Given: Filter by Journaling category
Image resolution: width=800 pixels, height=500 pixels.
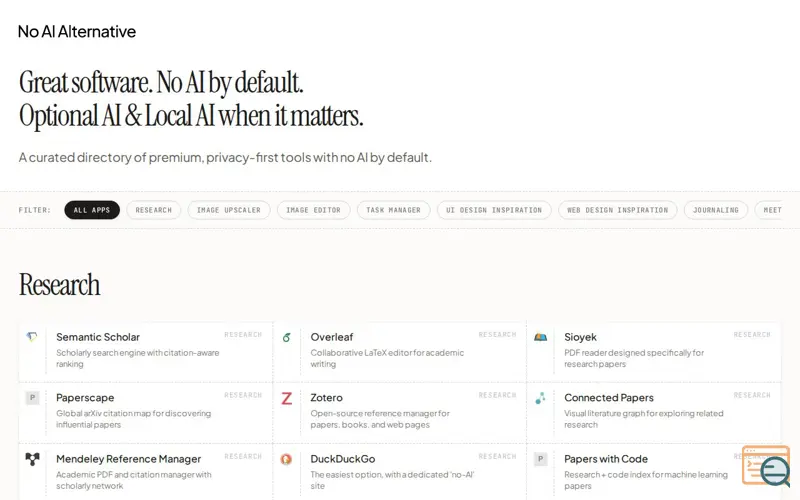Looking at the screenshot, I should 716,210.
